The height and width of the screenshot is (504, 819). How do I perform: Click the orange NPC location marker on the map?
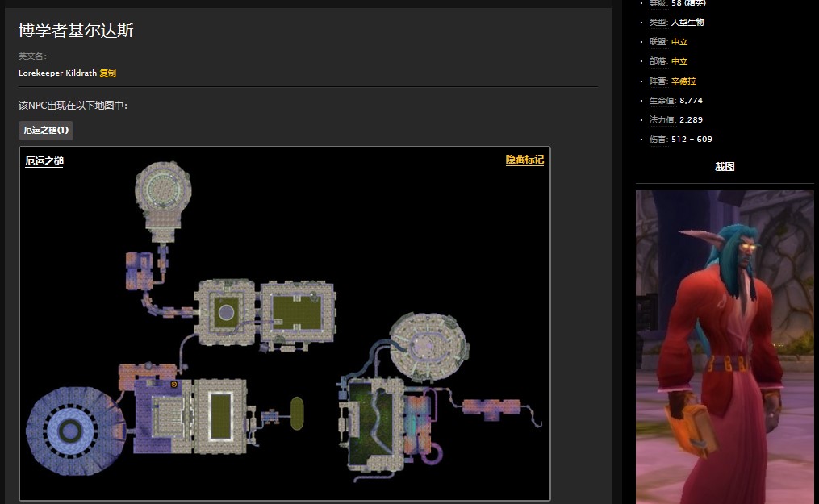pyautogui.click(x=174, y=385)
